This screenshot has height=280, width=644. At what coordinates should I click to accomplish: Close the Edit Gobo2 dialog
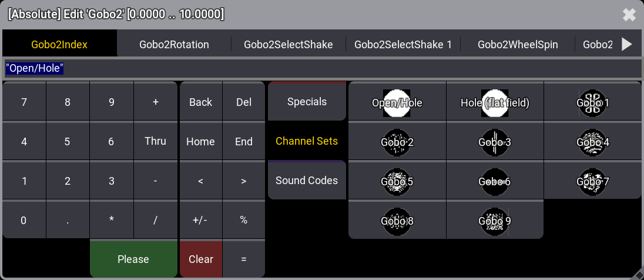[x=629, y=15]
